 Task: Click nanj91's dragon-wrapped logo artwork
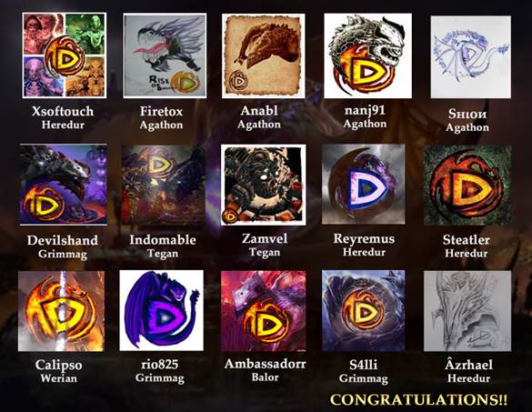click(x=367, y=55)
